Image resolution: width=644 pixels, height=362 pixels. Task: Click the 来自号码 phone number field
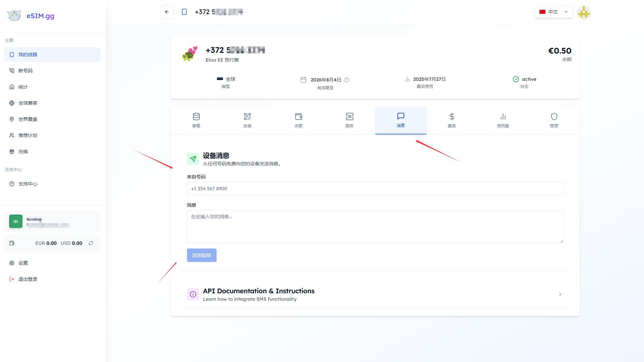pos(375,189)
